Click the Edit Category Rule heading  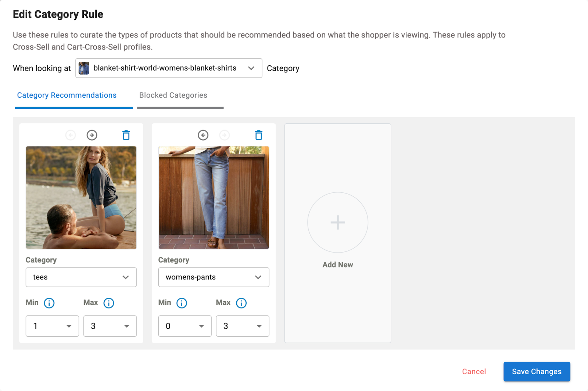click(58, 14)
